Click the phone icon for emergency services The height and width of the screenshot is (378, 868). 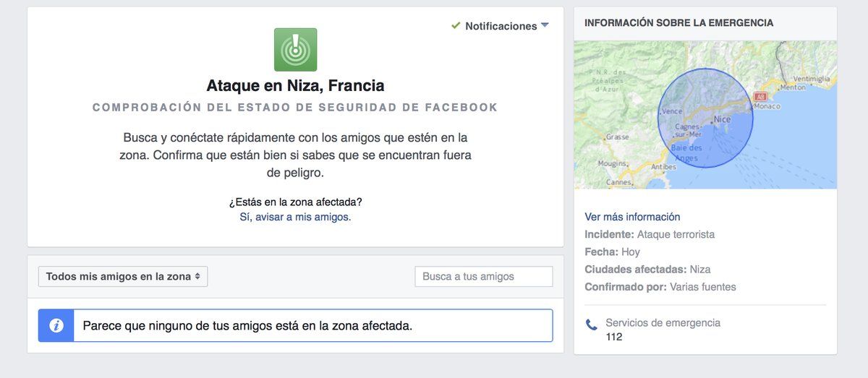pyautogui.click(x=592, y=325)
